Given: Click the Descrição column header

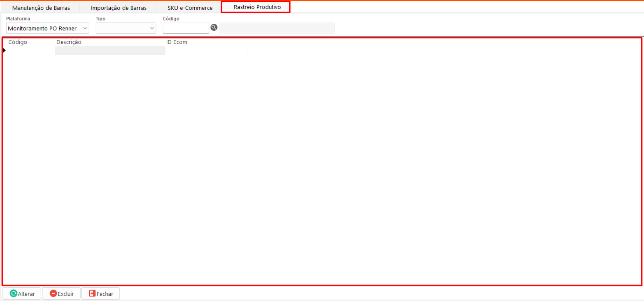Looking at the screenshot, I should pyautogui.click(x=69, y=42).
